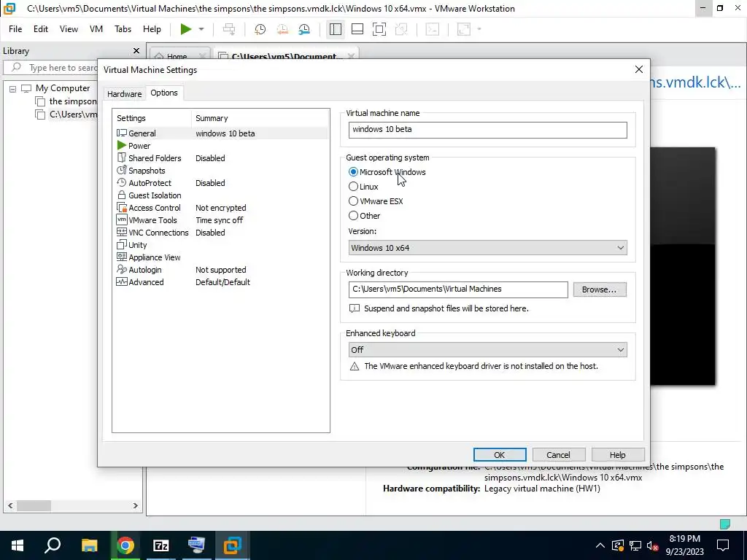Open the File menu

pos(15,29)
